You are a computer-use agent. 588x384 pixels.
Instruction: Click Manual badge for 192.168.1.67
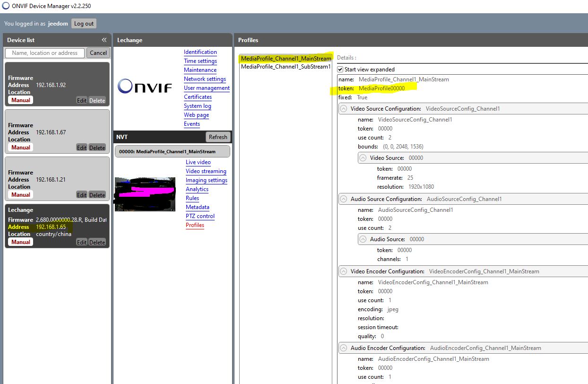pyautogui.click(x=21, y=148)
